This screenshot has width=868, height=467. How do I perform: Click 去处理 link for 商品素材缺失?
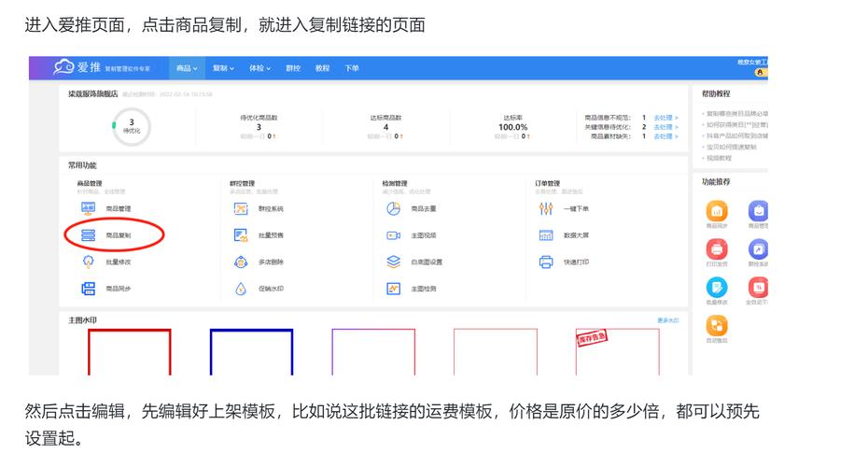[x=665, y=135]
